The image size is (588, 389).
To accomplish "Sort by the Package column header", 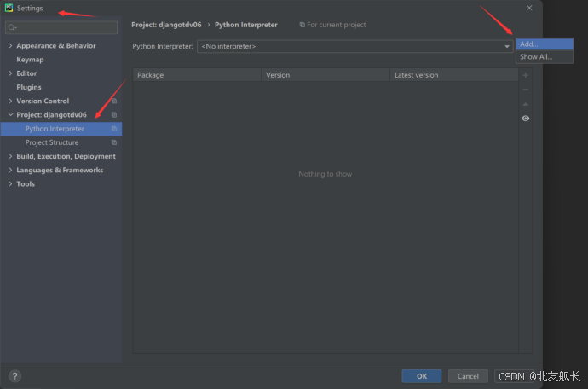I will coord(197,75).
